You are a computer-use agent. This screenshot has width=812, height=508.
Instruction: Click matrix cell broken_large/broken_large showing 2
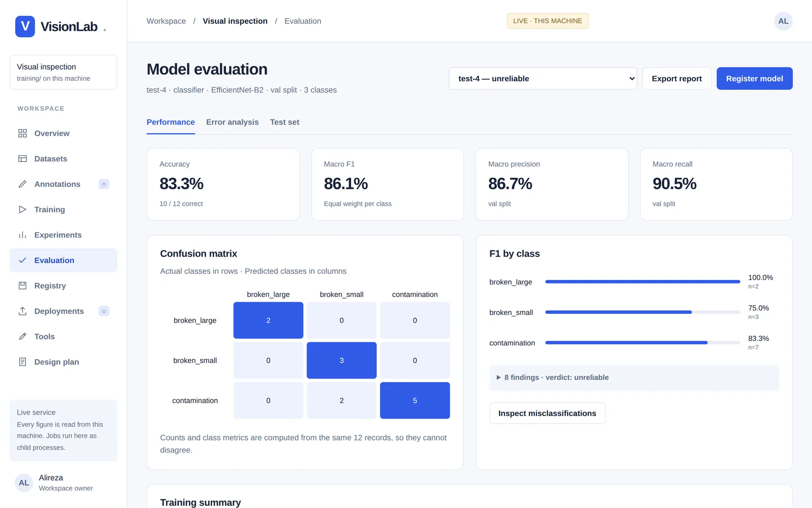(x=268, y=321)
